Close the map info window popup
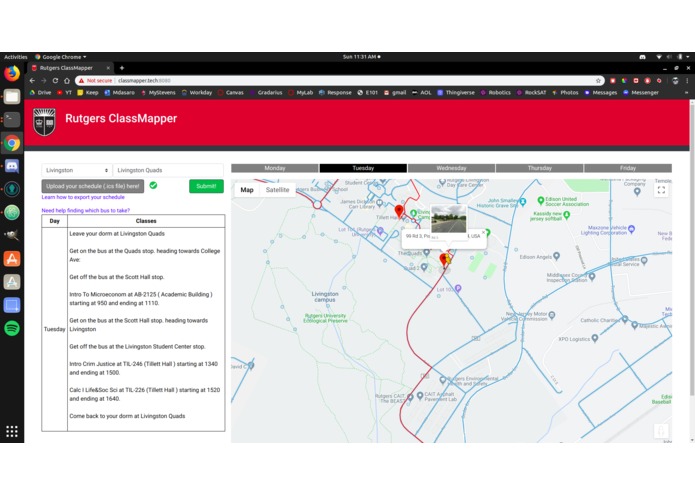 click(483, 232)
